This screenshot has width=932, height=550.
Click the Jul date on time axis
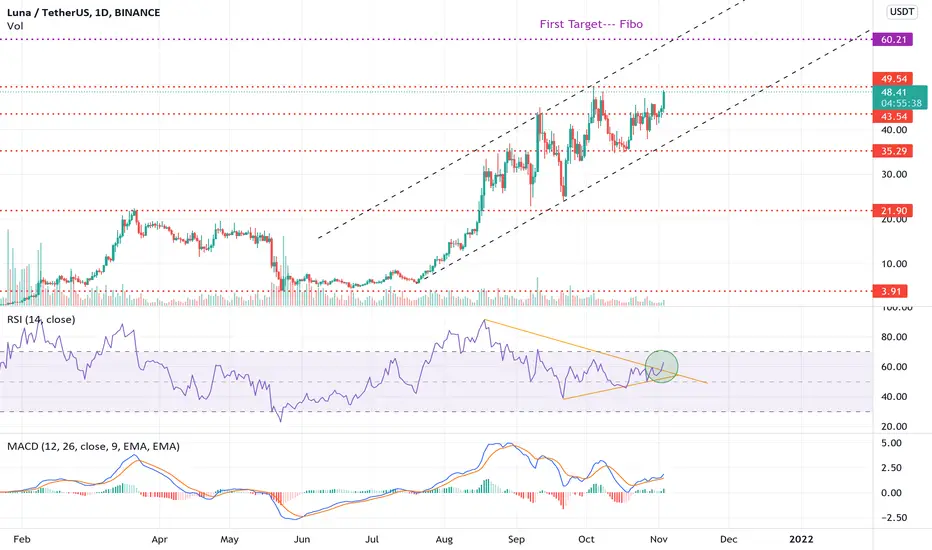click(x=371, y=539)
